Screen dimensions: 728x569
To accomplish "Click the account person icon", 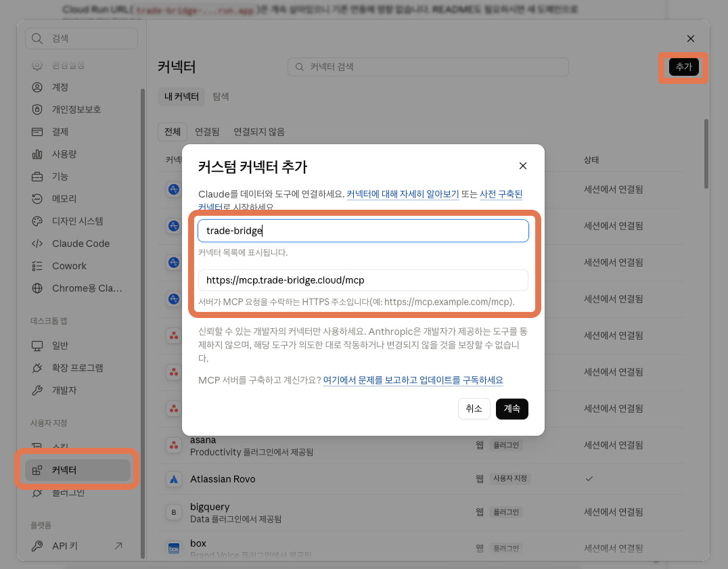I will tap(37, 87).
